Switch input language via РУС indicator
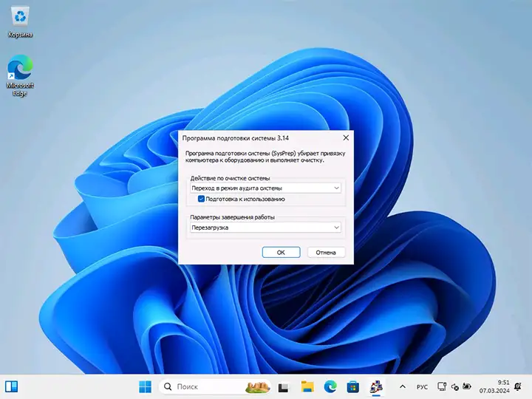The image size is (532, 399). [422, 386]
